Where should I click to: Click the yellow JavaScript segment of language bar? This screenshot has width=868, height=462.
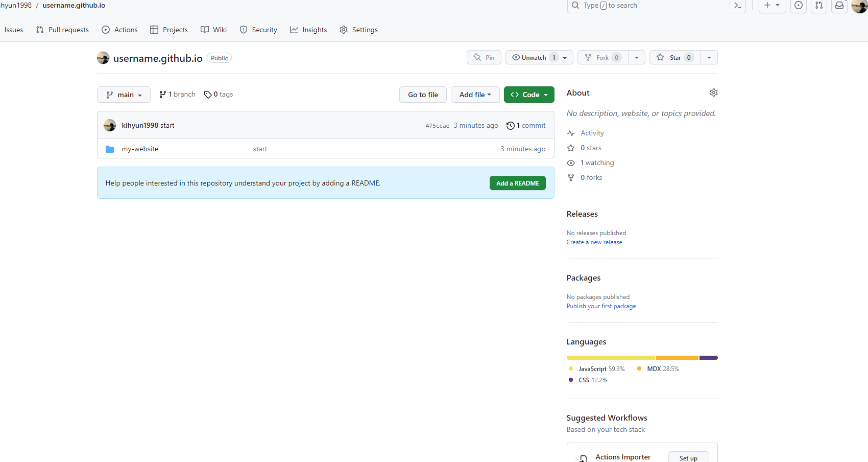(x=611, y=358)
